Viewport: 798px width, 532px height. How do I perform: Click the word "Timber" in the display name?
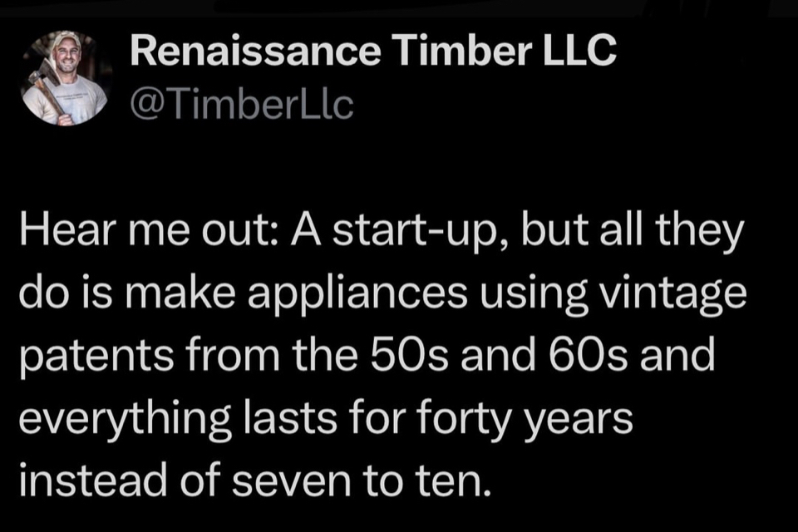pyautogui.click(x=449, y=52)
